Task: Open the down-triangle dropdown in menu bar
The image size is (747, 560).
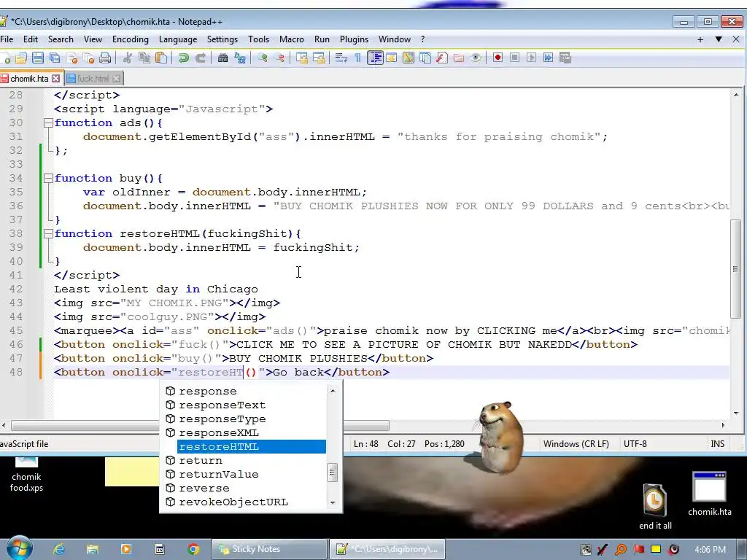Action: click(719, 39)
